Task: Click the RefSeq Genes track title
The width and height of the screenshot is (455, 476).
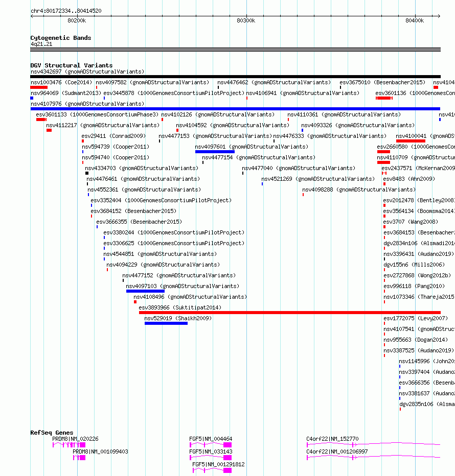Action: point(52,432)
